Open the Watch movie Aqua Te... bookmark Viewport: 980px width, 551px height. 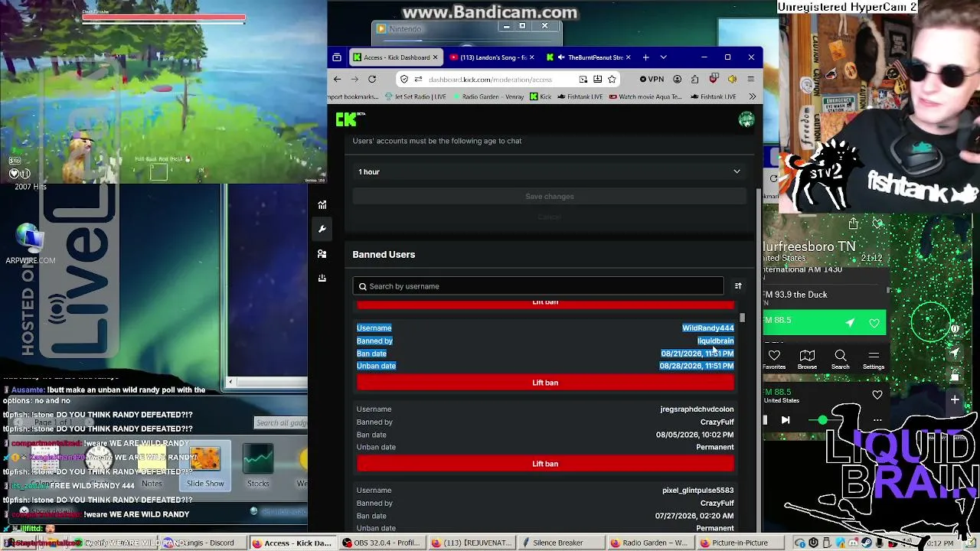(644, 96)
